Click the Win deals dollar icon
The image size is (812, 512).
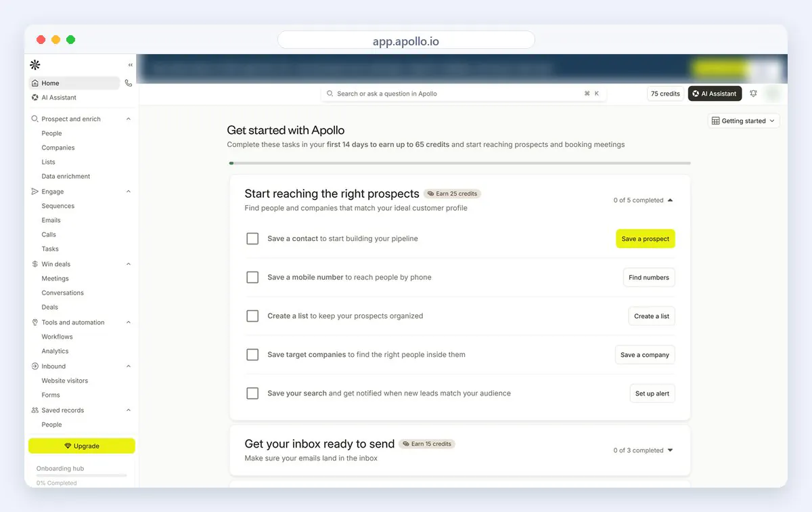coord(35,264)
